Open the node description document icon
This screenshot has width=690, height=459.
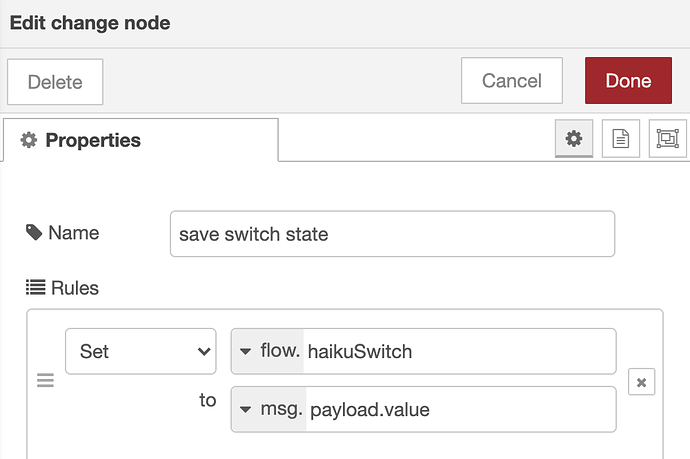(x=620, y=139)
